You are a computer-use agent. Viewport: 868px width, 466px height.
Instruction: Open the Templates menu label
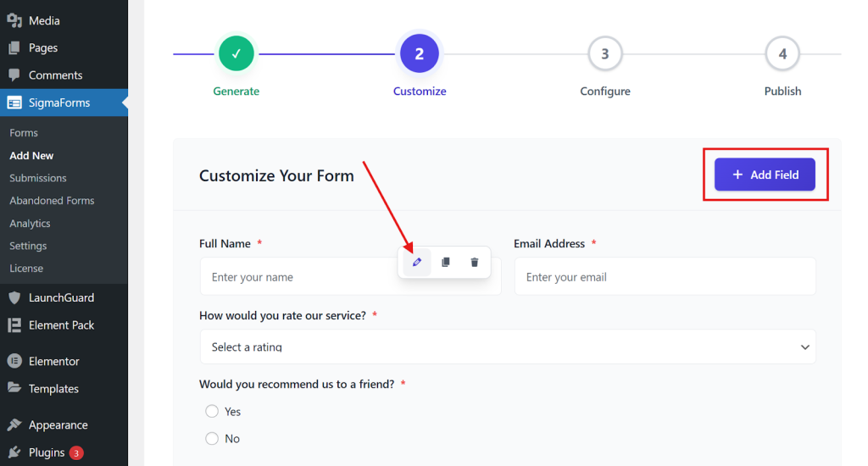(53, 389)
